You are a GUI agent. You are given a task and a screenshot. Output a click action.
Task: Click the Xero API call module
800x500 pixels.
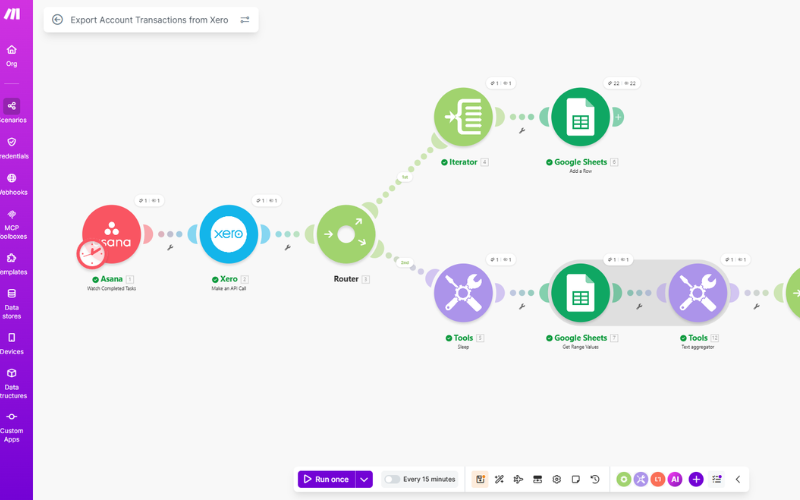point(229,234)
